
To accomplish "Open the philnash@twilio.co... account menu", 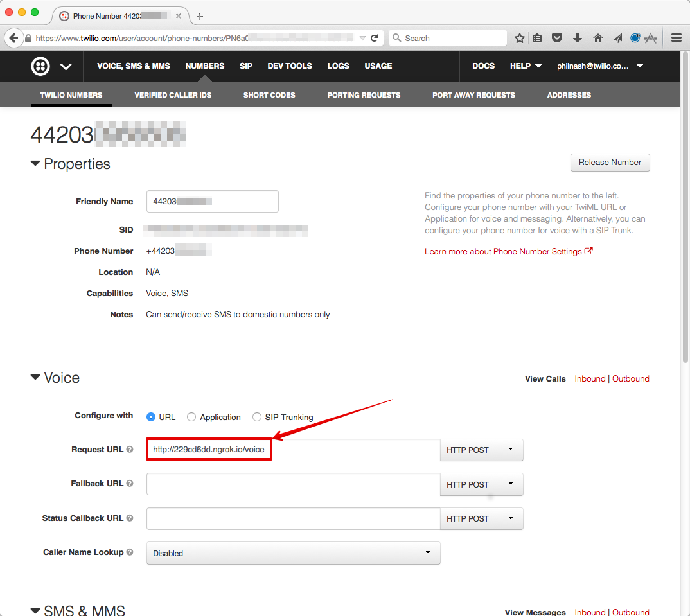I will click(x=600, y=66).
